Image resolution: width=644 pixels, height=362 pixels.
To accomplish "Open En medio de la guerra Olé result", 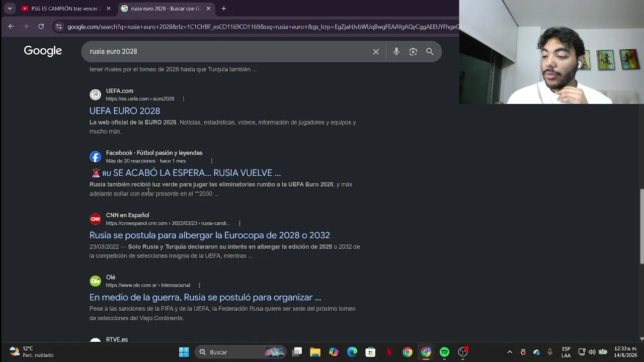I will point(205,297).
